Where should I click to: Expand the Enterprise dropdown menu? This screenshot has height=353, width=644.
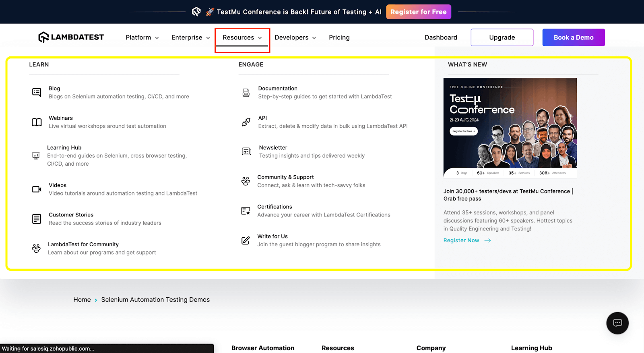[191, 37]
